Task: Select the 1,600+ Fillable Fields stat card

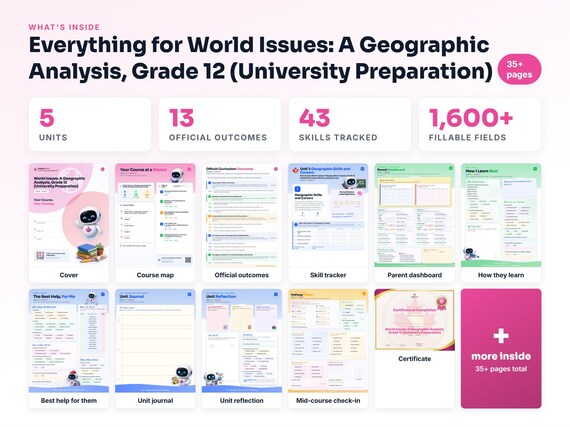Action: click(480, 124)
